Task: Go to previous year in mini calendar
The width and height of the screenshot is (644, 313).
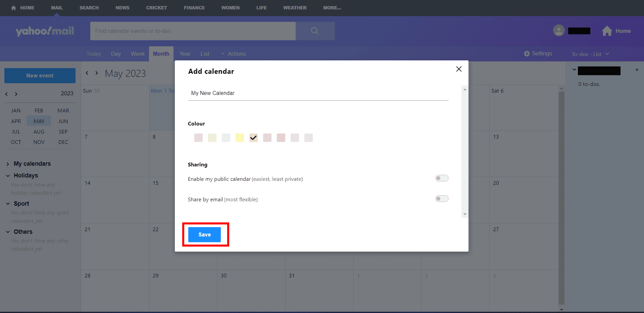Action: 6,94
